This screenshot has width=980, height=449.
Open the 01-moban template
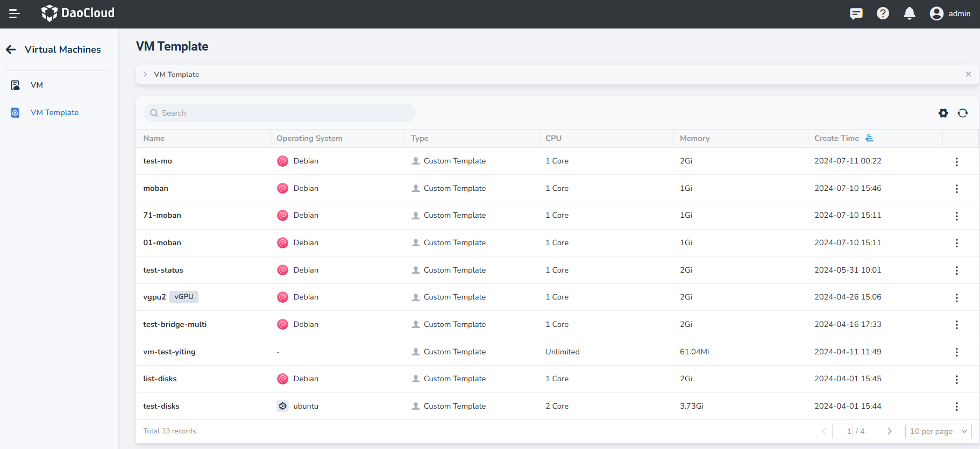click(x=162, y=243)
